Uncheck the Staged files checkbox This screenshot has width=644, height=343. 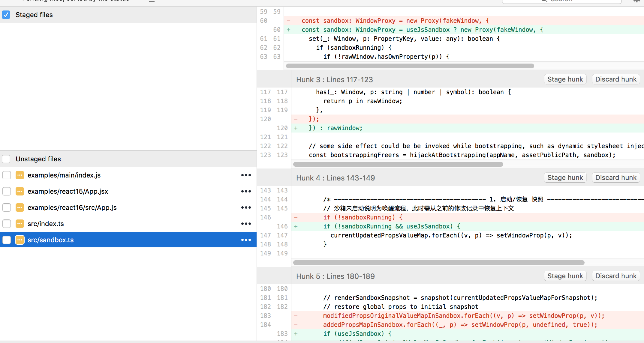(6, 15)
